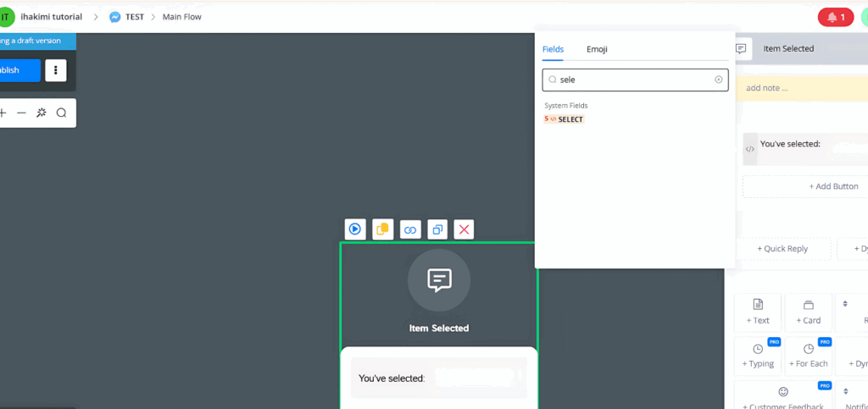
Task: Delete the node with the red X icon
Action: click(x=464, y=229)
